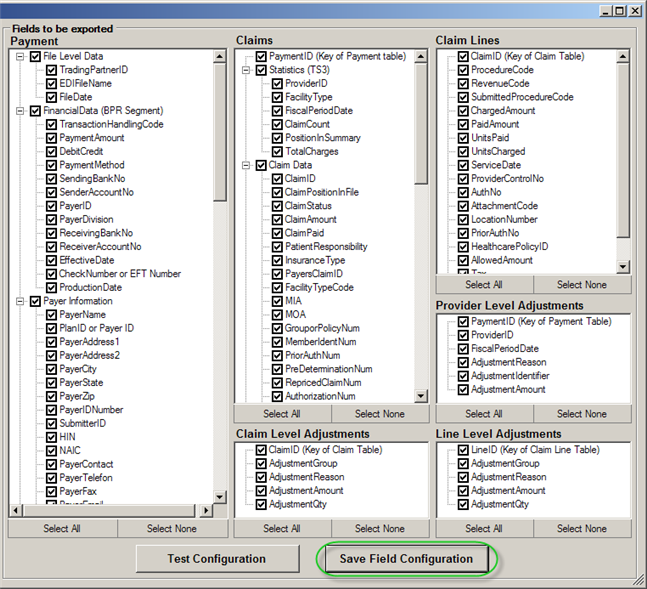This screenshot has height=589, width=647.
Task: Click Select All under Claim Level Adjustments
Action: pyautogui.click(x=282, y=529)
